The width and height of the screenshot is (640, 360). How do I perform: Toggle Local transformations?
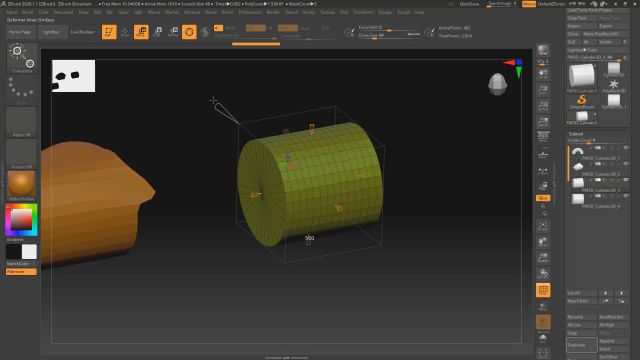[x=543, y=171]
